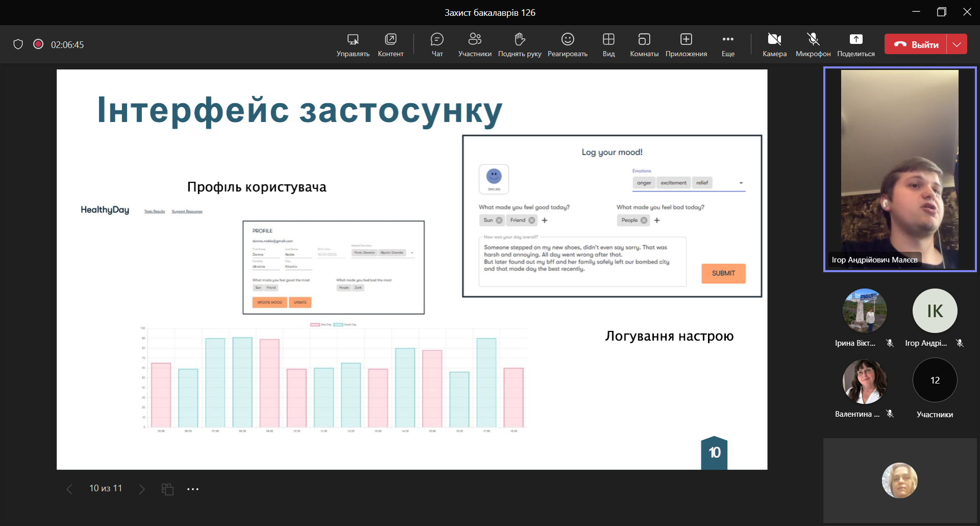The width and height of the screenshot is (980, 526).
Task: Open the Еще more options menu
Action: pos(728,44)
